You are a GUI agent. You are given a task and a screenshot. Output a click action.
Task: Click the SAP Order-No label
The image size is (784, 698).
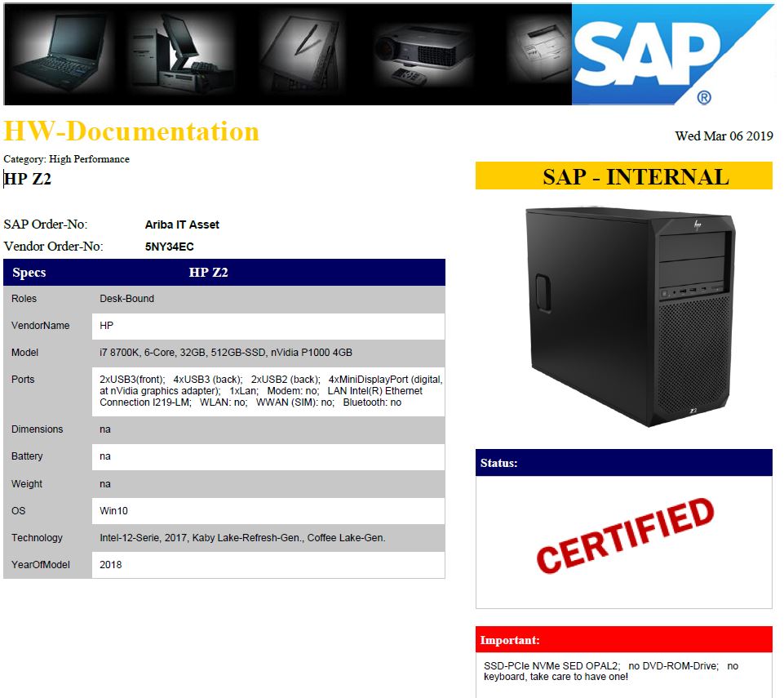(46, 225)
